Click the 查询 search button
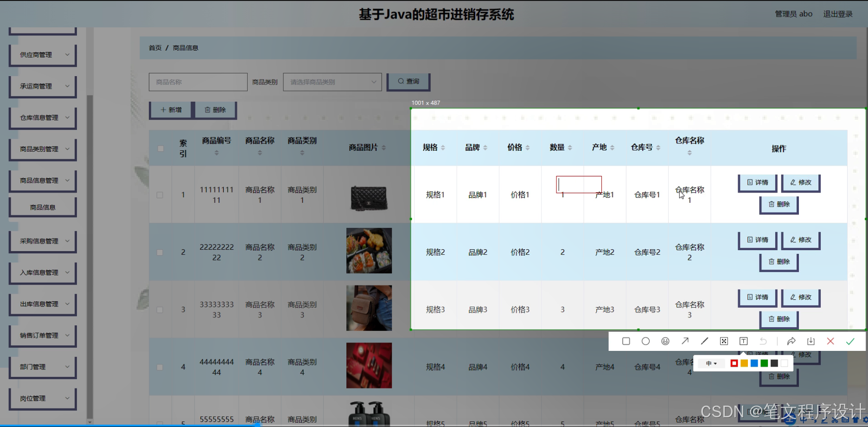The image size is (868, 427). coord(408,81)
